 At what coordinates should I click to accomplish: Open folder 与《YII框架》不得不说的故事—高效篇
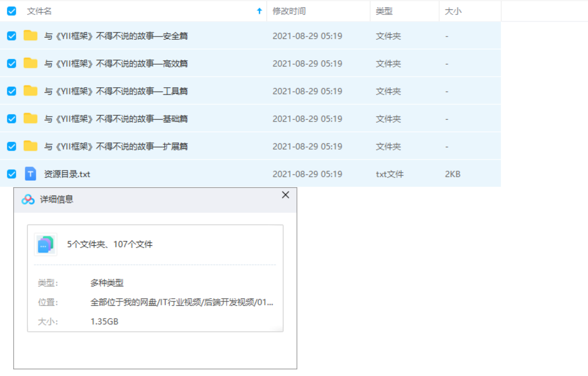click(x=116, y=63)
